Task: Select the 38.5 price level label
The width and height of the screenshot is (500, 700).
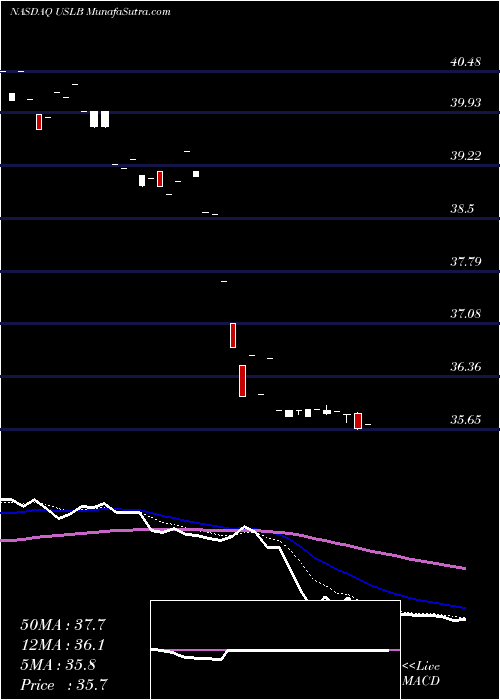Action: click(462, 208)
